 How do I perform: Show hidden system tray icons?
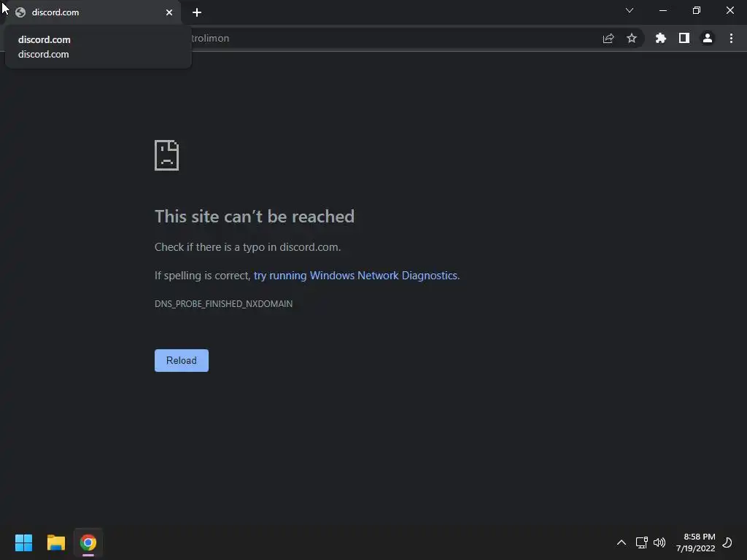coord(622,542)
